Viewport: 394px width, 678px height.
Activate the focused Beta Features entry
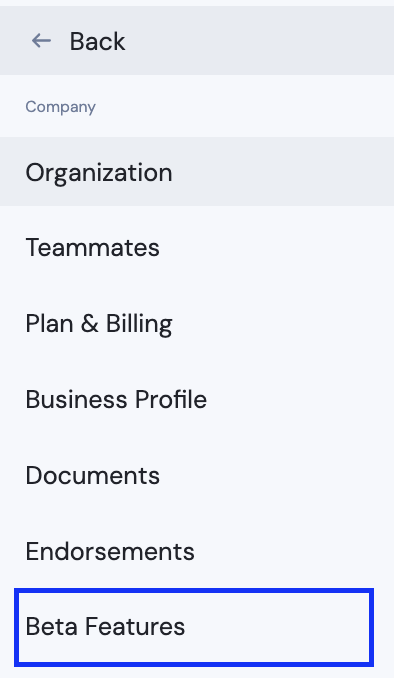click(x=194, y=627)
